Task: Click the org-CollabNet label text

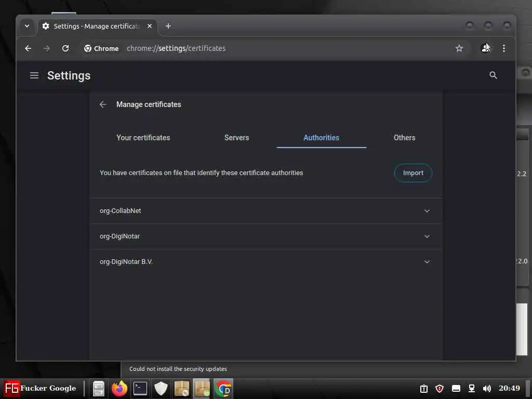Action: [120, 211]
